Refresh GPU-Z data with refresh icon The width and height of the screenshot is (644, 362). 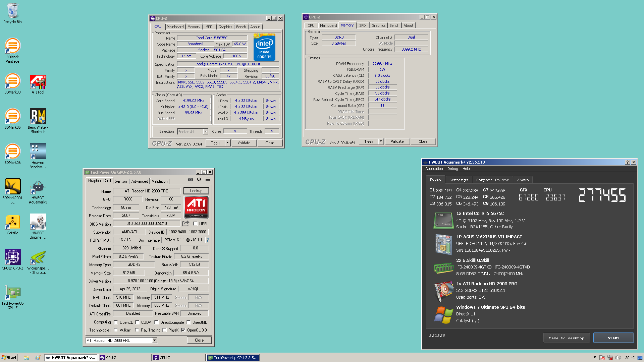tap(199, 180)
